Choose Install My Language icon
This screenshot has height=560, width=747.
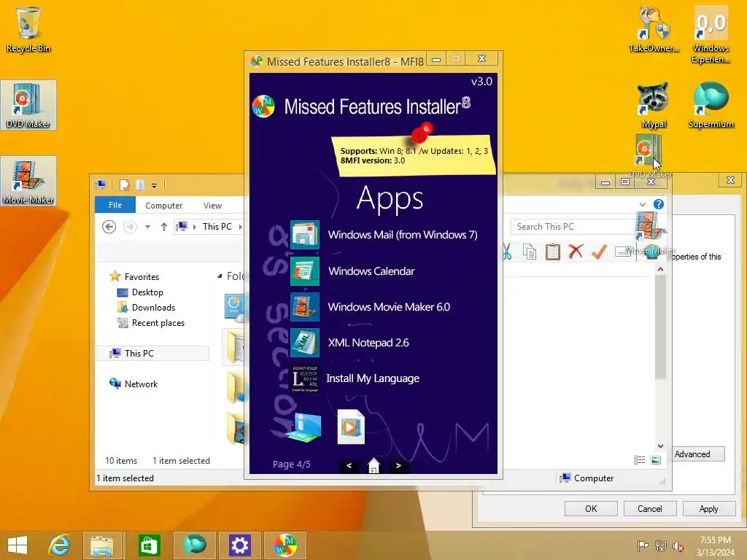click(x=304, y=378)
